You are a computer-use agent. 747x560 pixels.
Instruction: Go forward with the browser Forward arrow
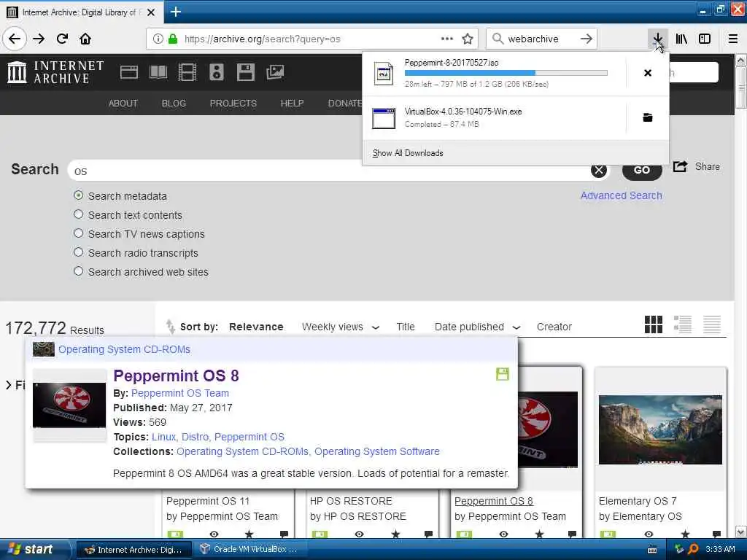39,39
